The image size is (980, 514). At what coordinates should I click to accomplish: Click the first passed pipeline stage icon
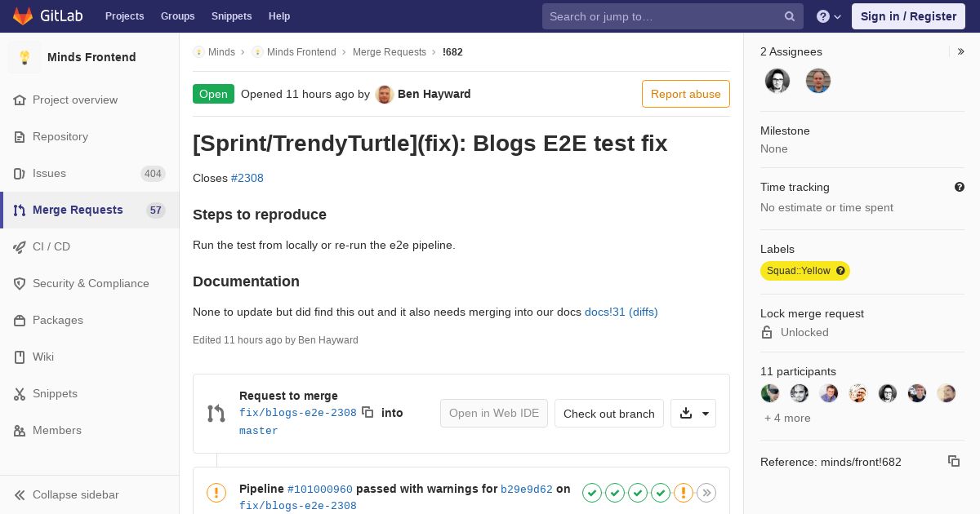click(592, 493)
